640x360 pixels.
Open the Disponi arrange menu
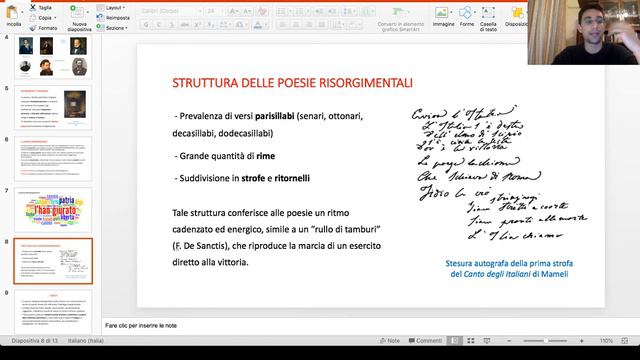point(516,16)
